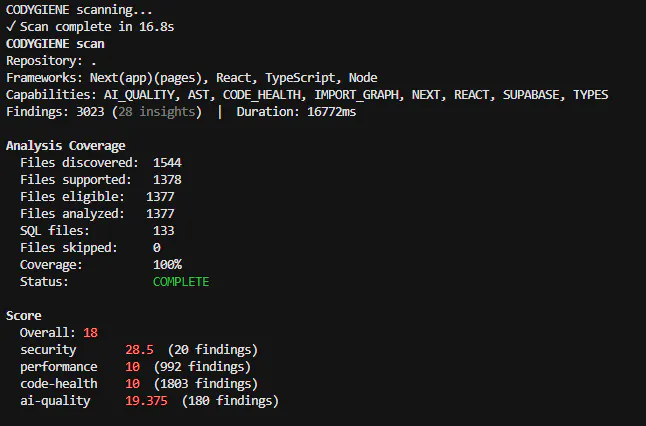Click the CODYGIENE scanning line
Image resolution: width=646 pixels, height=426 pixels.
click(x=79, y=9)
